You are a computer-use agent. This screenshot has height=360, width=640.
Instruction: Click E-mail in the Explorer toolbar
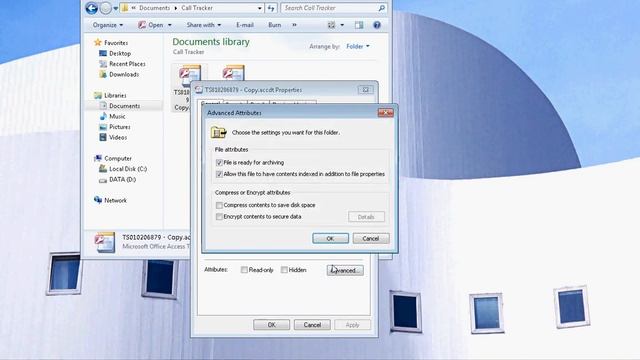pos(245,25)
